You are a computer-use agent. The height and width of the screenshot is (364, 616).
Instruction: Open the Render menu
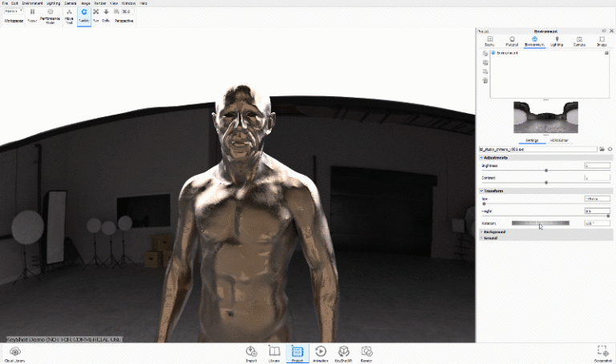tap(100, 3)
